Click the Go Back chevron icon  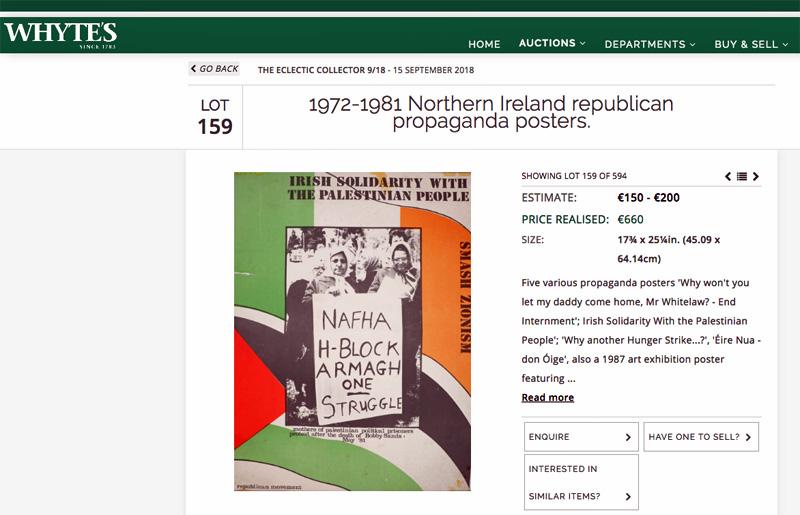pos(193,68)
